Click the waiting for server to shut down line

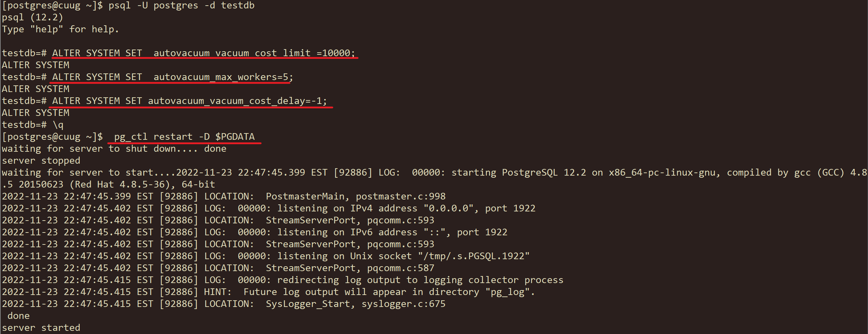pos(114,149)
